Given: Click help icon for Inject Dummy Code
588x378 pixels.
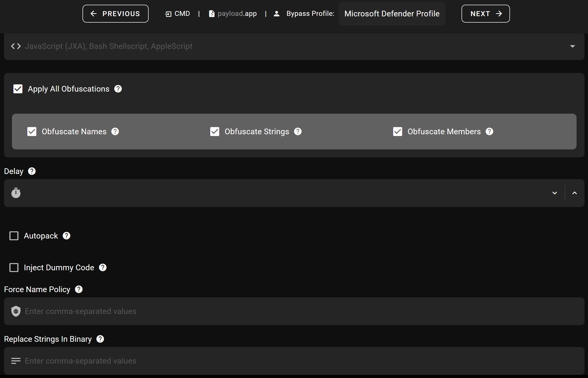Looking at the screenshot, I should coord(103,268).
